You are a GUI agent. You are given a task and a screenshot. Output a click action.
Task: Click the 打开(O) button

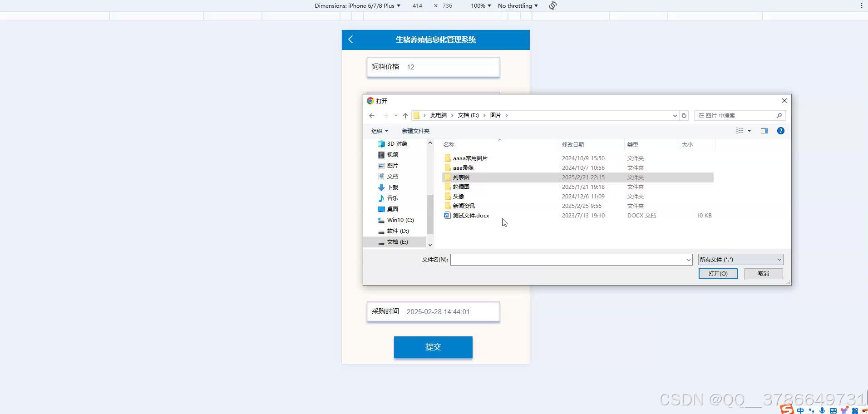point(717,273)
